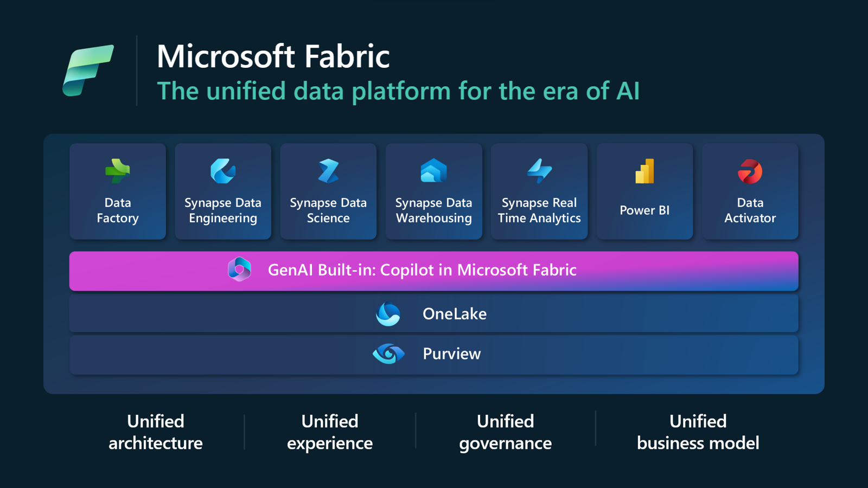Open the Purview label text
Viewport: 868px width, 488px height.
(x=452, y=354)
